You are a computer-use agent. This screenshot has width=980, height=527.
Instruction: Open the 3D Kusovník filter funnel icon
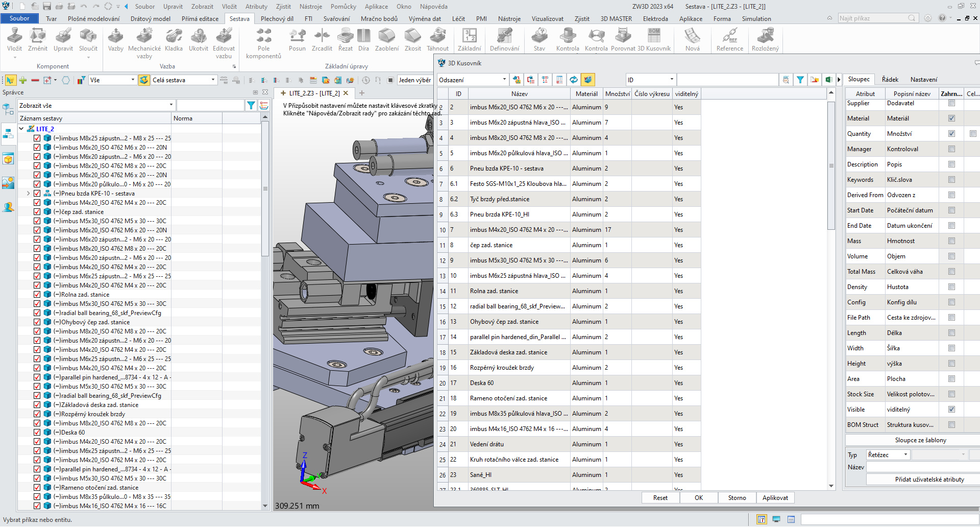click(800, 80)
